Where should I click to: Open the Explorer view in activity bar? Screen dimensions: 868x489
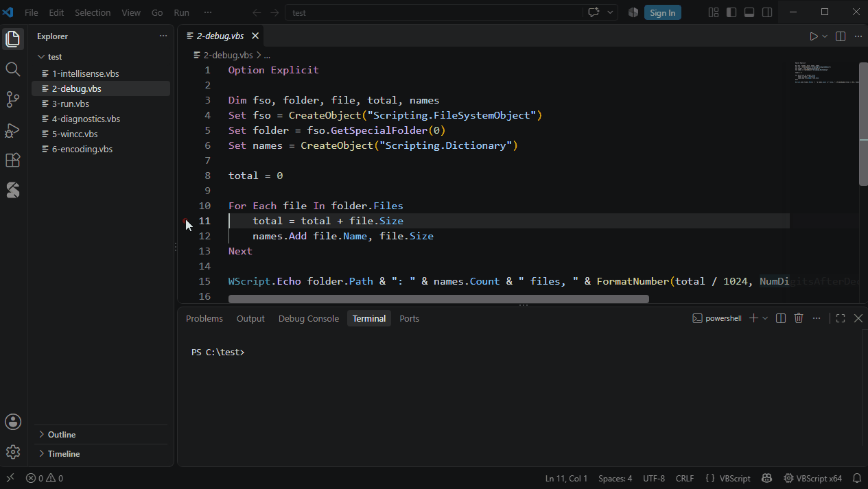(x=13, y=39)
